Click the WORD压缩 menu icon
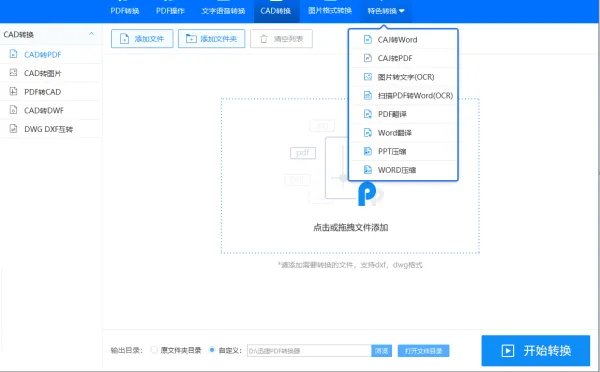 tap(367, 170)
